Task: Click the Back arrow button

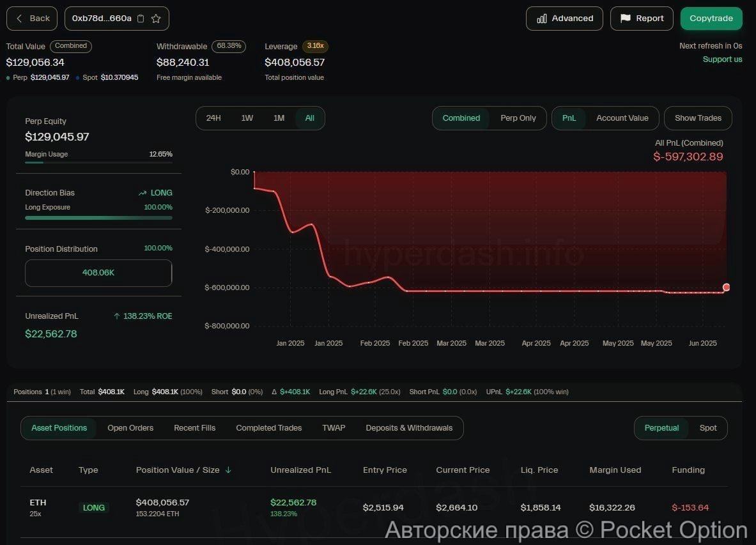Action: [32, 19]
